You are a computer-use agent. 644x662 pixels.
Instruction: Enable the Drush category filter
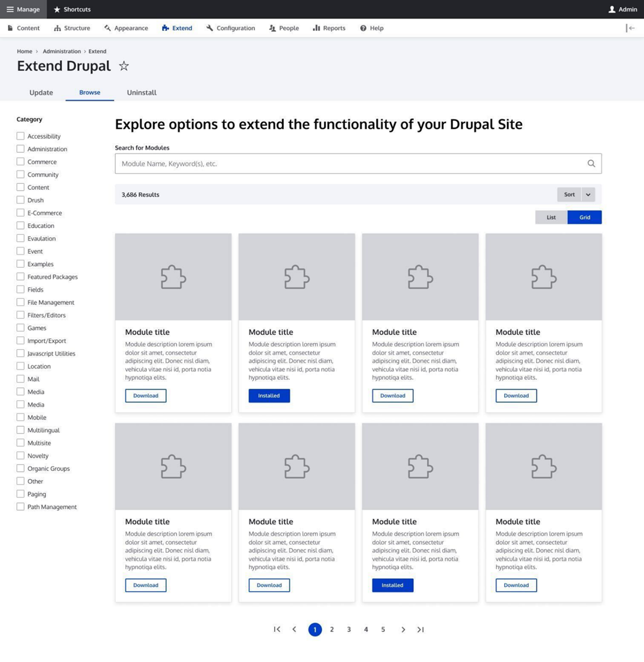point(20,200)
